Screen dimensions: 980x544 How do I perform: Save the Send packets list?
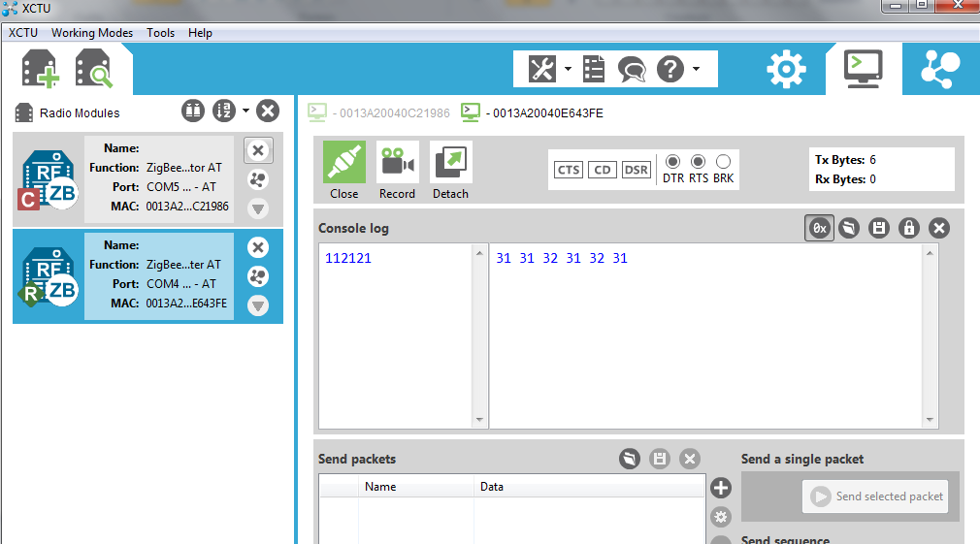coord(660,459)
